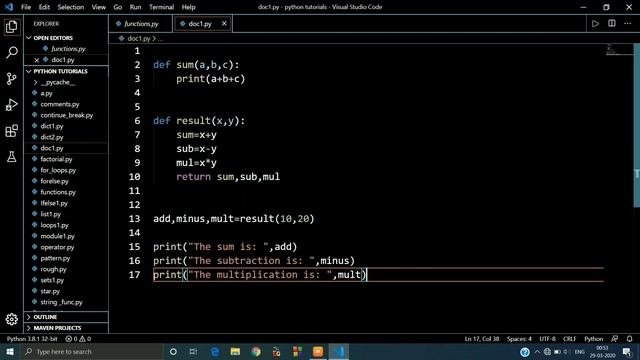The image size is (640, 360).
Task: Open File Explorer from taskbar
Action: coord(235,351)
